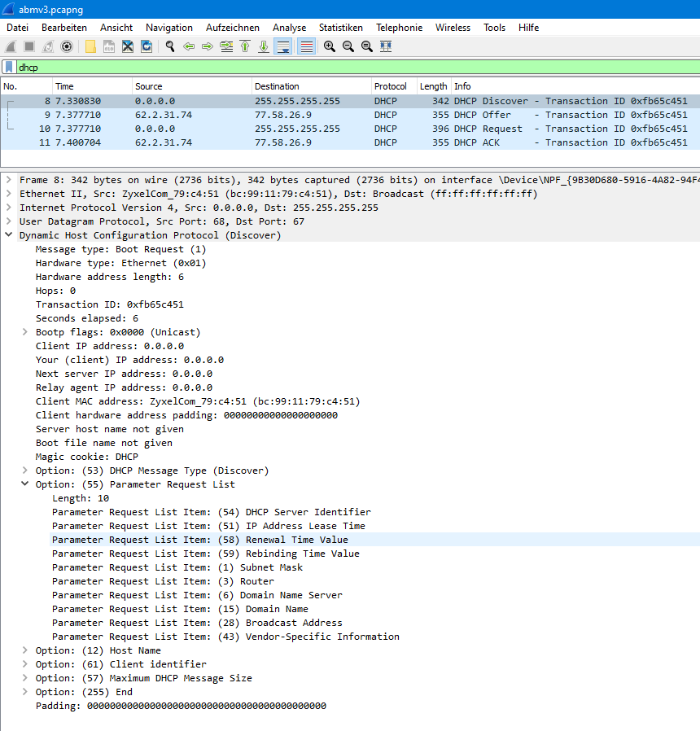Viewport: 700px width, 731px height.
Task: Expand the Bootp flags field
Action: [x=25, y=332]
